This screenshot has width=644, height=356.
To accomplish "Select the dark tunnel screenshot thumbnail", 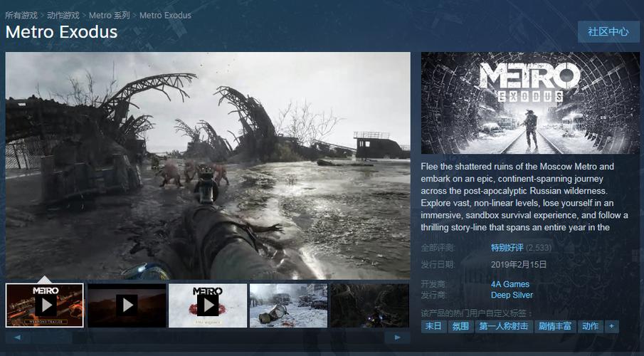I will pyautogui.click(x=370, y=305).
